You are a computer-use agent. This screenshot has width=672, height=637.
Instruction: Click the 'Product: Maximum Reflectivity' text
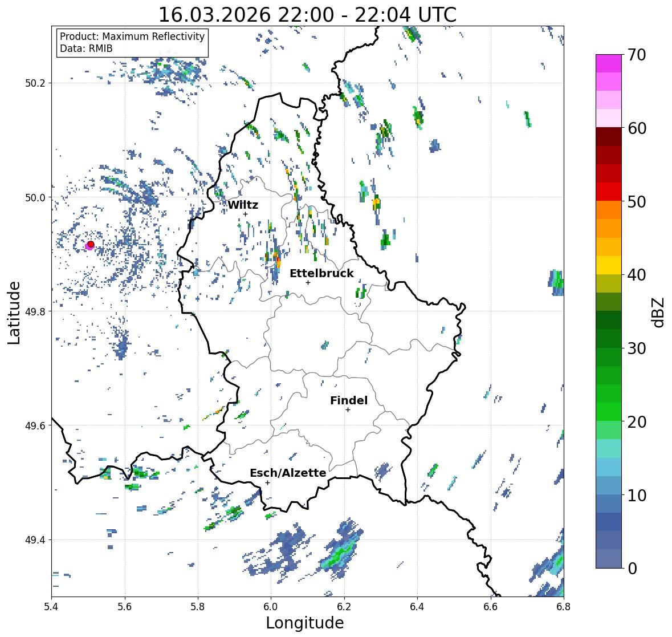pos(132,36)
